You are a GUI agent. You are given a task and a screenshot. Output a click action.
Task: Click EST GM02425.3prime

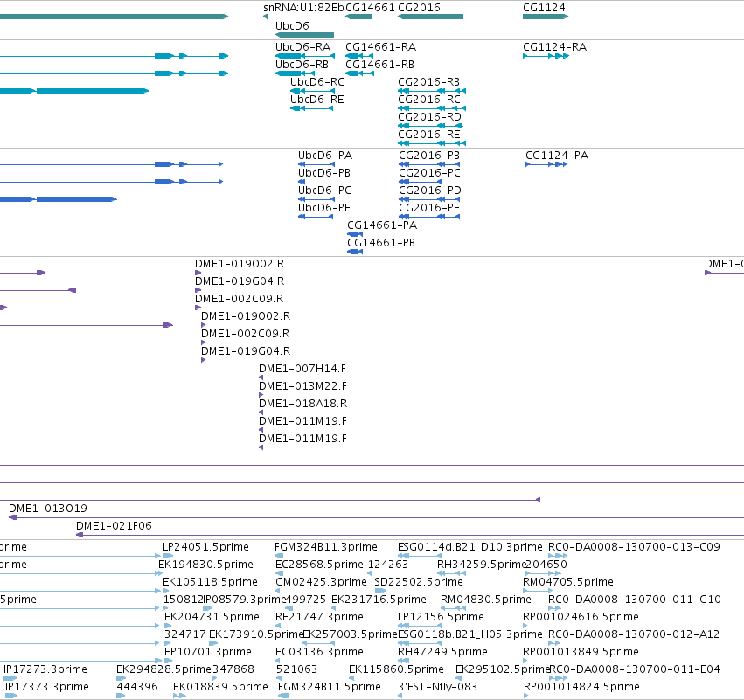(277, 592)
